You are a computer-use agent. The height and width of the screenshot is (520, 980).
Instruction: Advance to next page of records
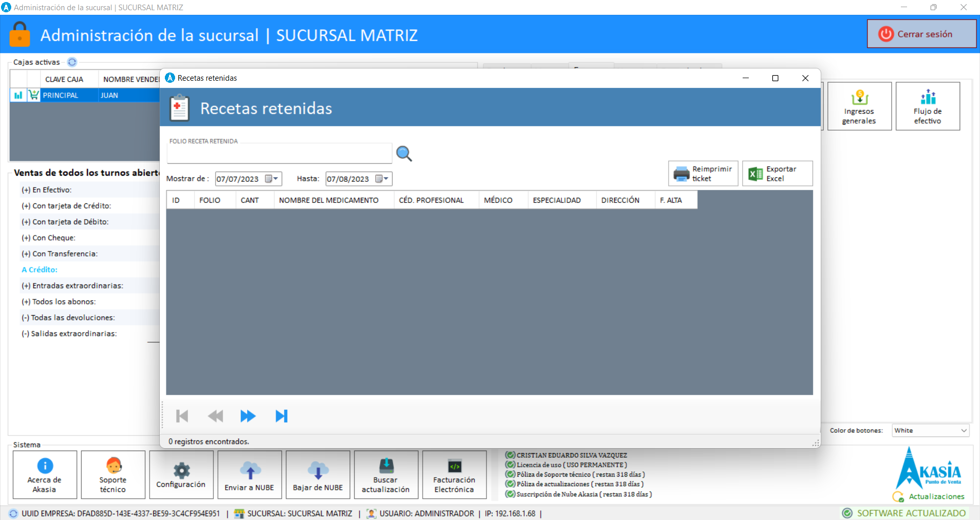(248, 416)
